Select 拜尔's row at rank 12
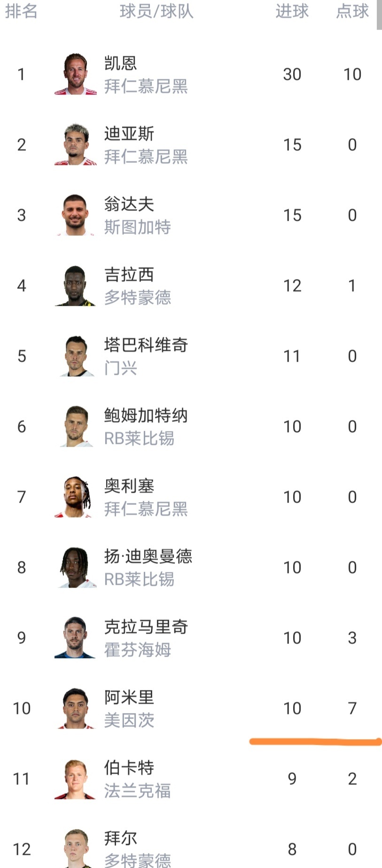 click(188, 848)
